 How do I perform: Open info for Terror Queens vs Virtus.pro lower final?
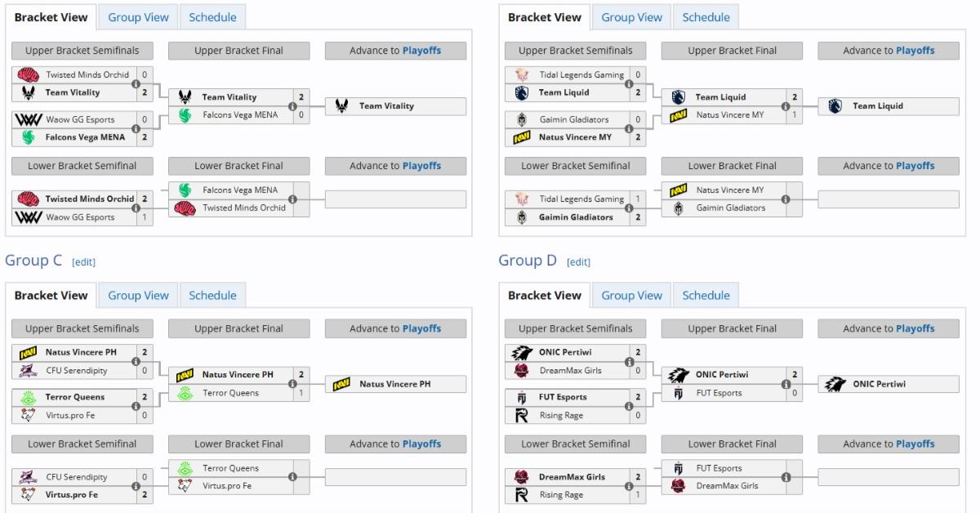pyautogui.click(x=292, y=477)
